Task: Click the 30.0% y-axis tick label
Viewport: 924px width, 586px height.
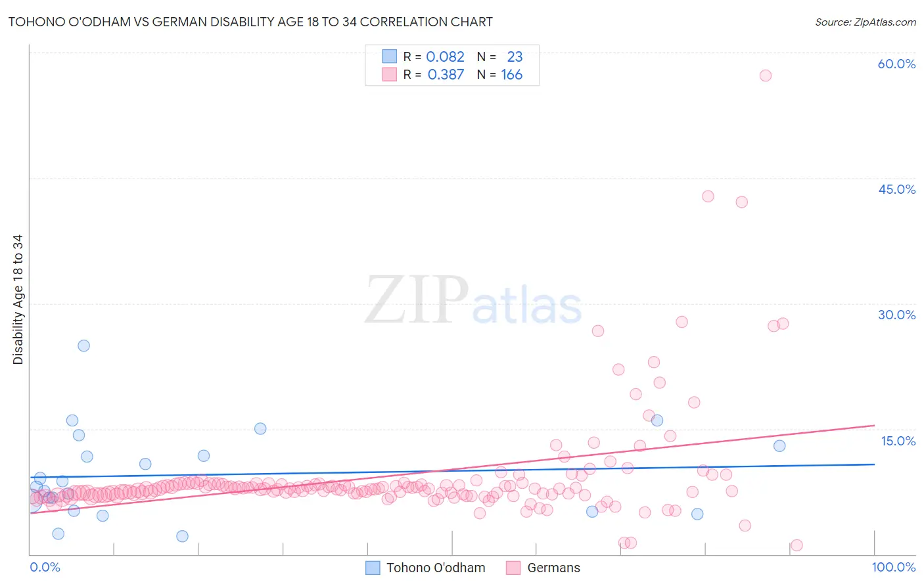Action: pos(896,315)
